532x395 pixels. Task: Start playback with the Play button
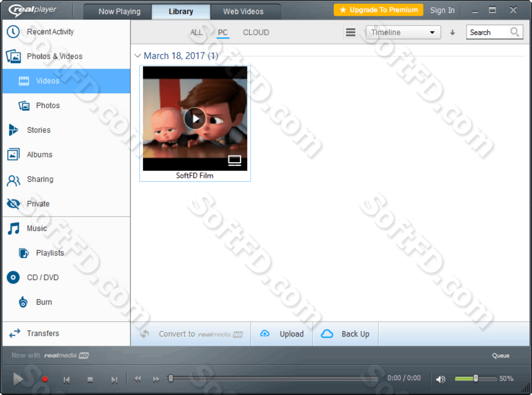18,379
